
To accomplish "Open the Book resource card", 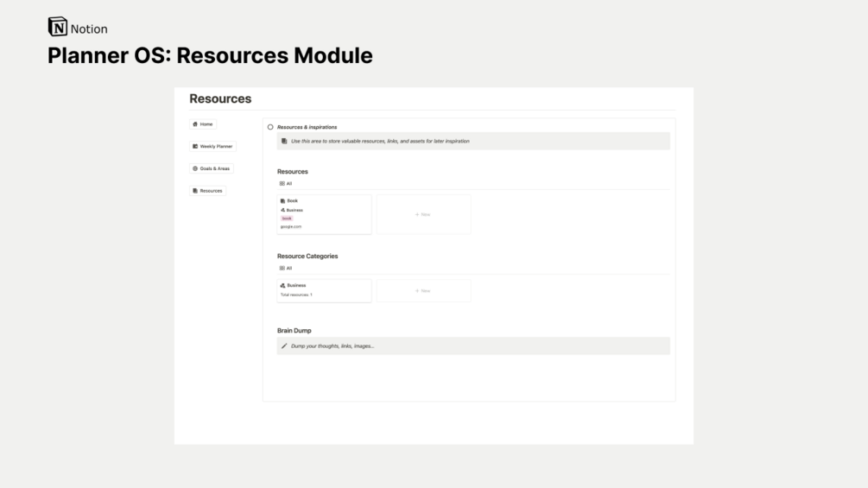I will point(324,214).
